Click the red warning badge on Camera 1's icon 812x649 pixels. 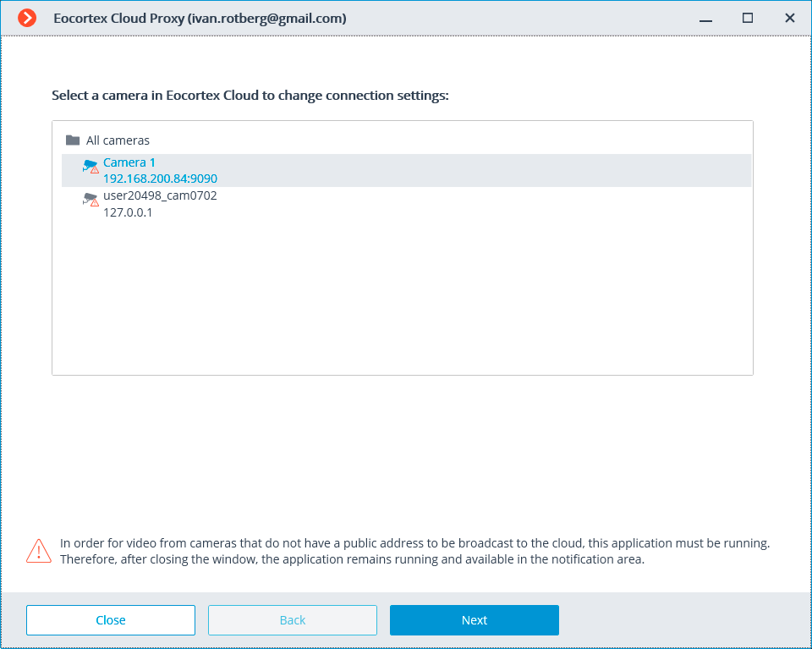point(94,171)
